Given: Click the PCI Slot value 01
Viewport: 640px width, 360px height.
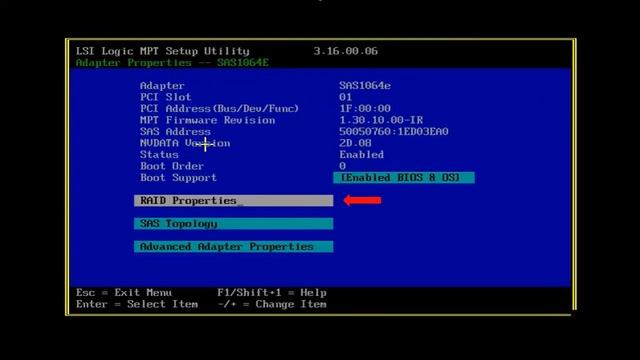Looking at the screenshot, I should [345, 97].
